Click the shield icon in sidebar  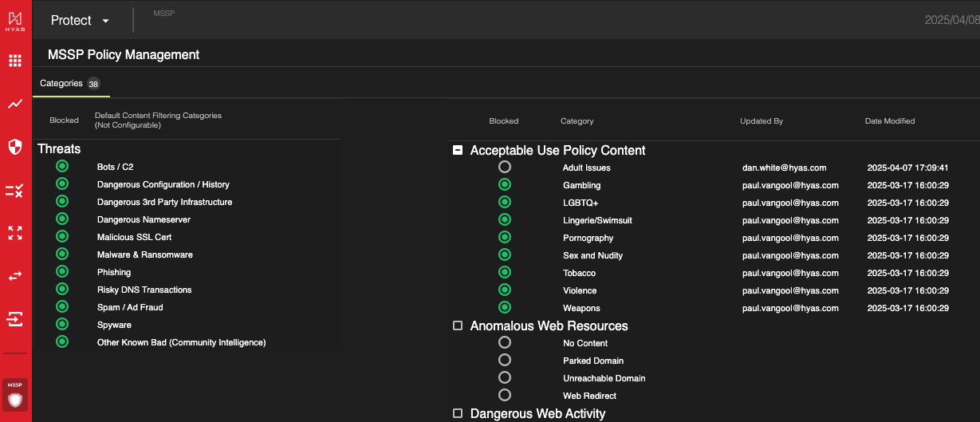pyautogui.click(x=15, y=147)
